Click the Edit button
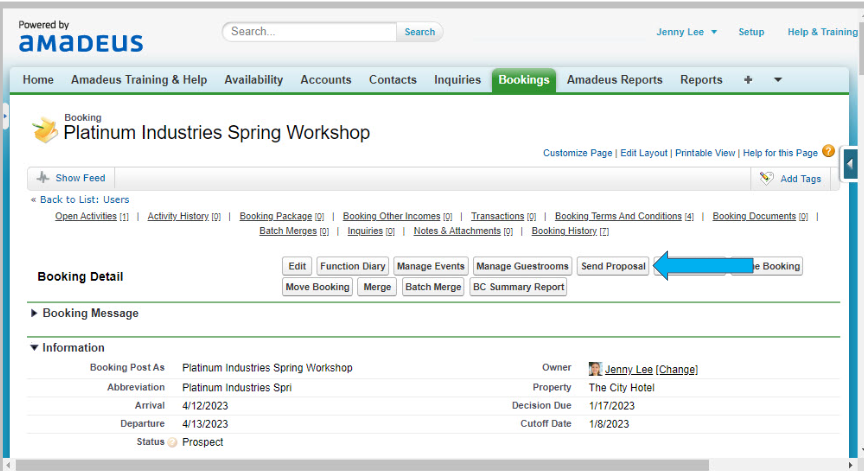The height and width of the screenshot is (471, 864). [x=297, y=266]
